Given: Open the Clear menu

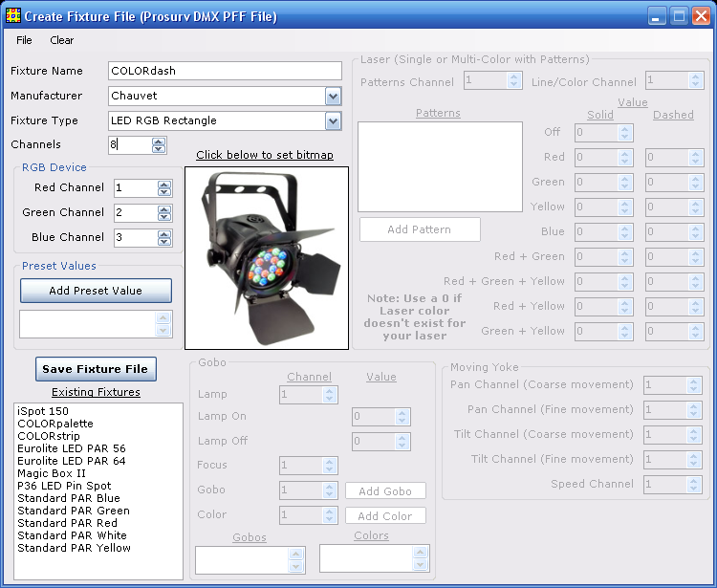Looking at the screenshot, I should (62, 40).
